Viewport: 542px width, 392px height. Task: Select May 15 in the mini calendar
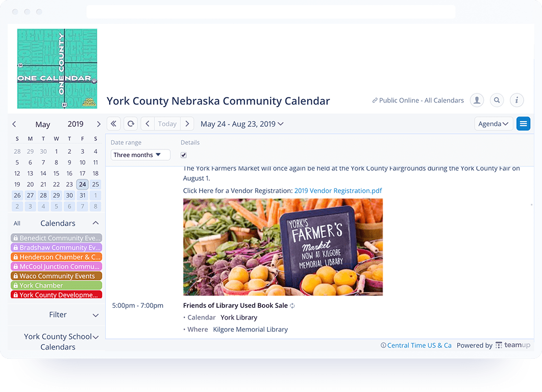coord(56,174)
